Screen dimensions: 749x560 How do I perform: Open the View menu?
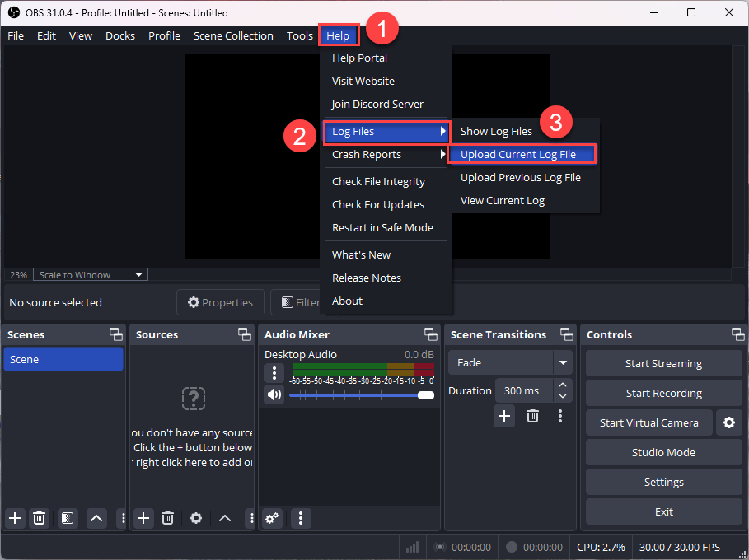[x=81, y=35]
